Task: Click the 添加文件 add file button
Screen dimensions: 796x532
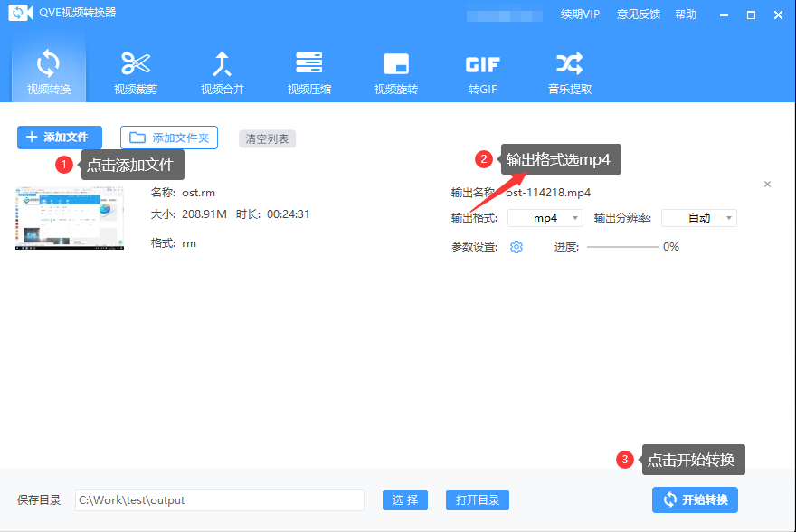Action: (x=60, y=137)
